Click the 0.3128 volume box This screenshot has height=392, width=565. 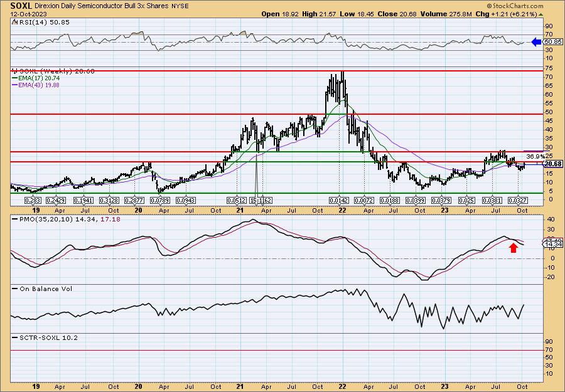(109, 201)
